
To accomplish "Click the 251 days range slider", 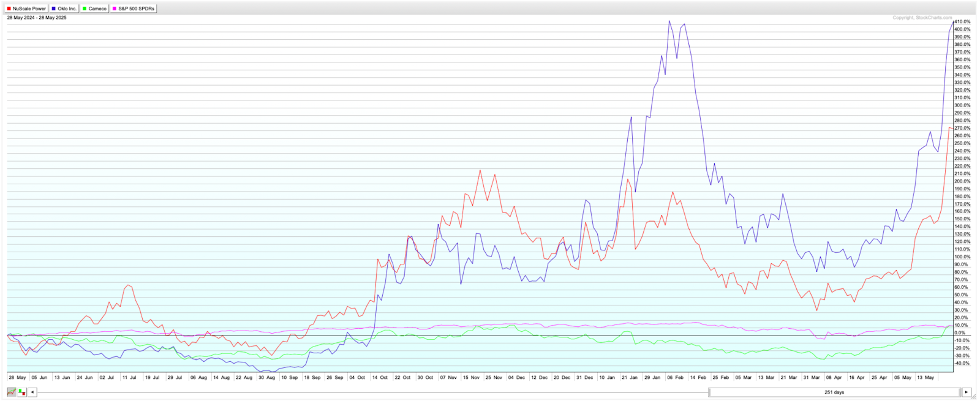I will [834, 392].
